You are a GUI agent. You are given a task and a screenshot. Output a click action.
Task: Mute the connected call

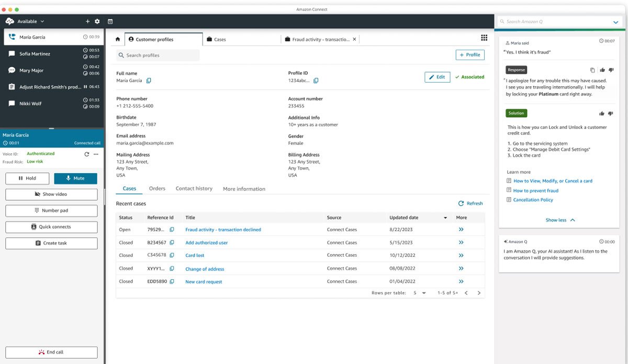click(x=75, y=178)
